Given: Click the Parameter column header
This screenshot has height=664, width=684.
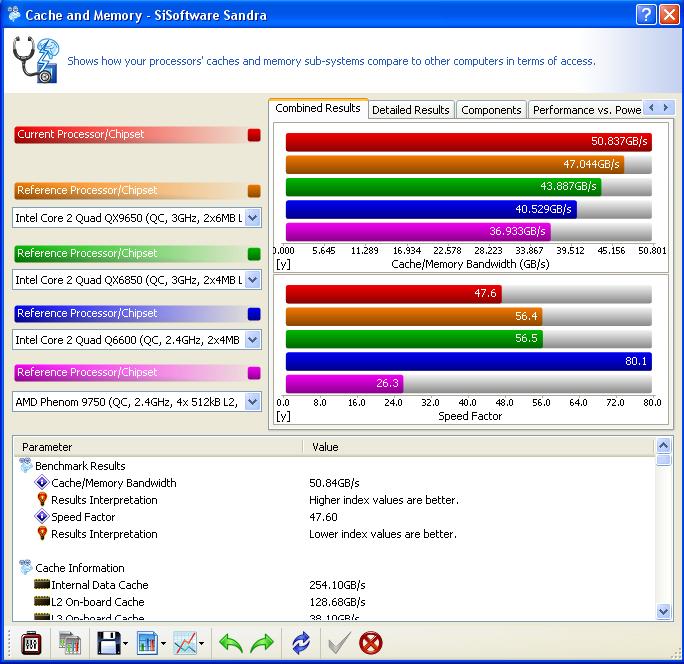Looking at the screenshot, I should click(x=158, y=447).
